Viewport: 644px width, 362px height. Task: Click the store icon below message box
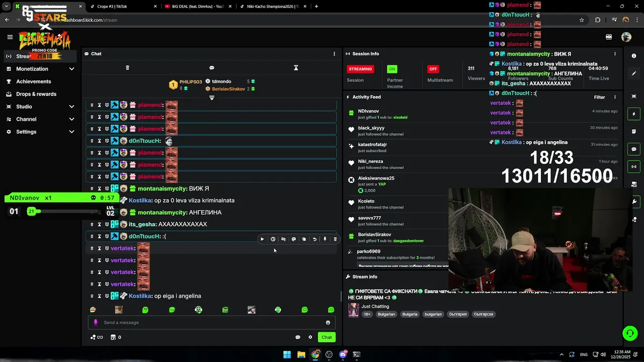[x=113, y=337]
